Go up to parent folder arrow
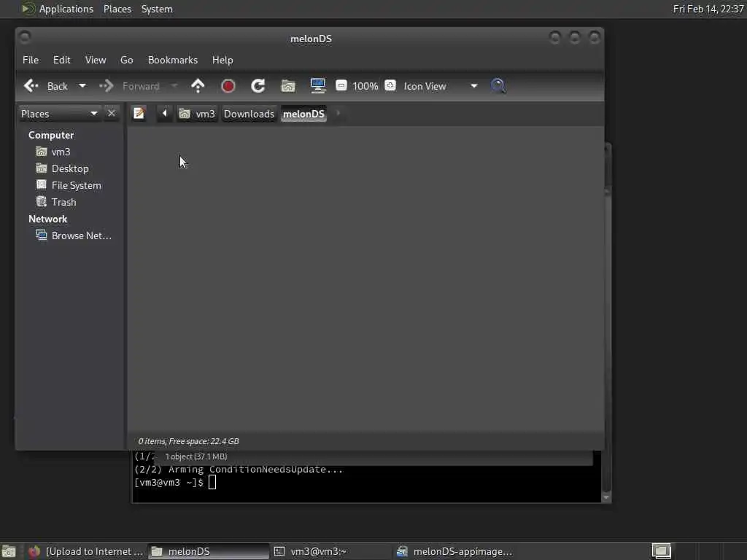The image size is (747, 560). click(198, 86)
